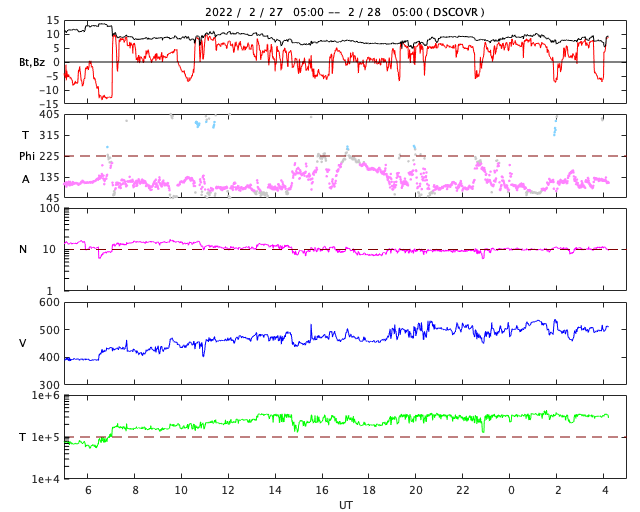Click the "315" tick on the Phi axis
Image resolution: width=640 pixels, height=512 pixels.
[49, 135]
